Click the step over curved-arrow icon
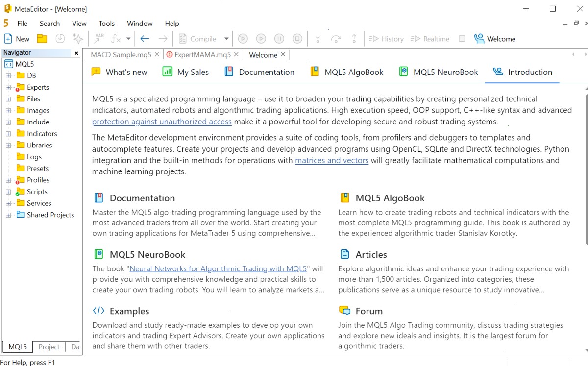The image size is (588, 366). pos(336,39)
